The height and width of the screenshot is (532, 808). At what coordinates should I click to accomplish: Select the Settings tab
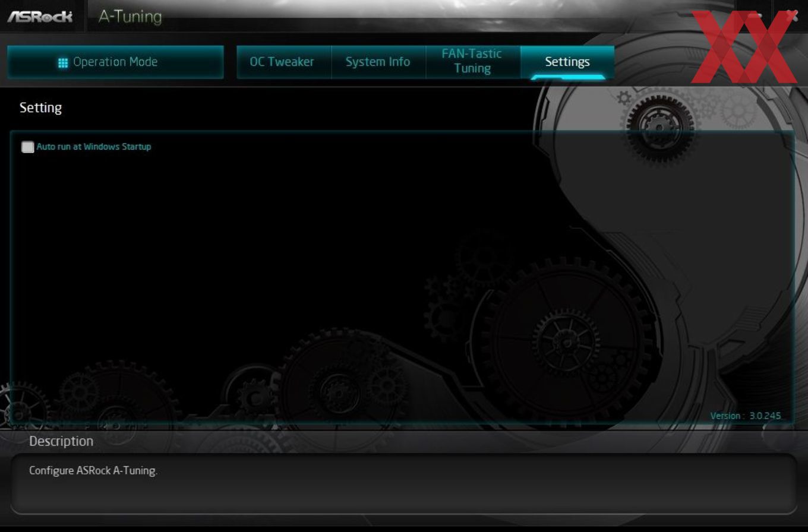click(x=567, y=62)
